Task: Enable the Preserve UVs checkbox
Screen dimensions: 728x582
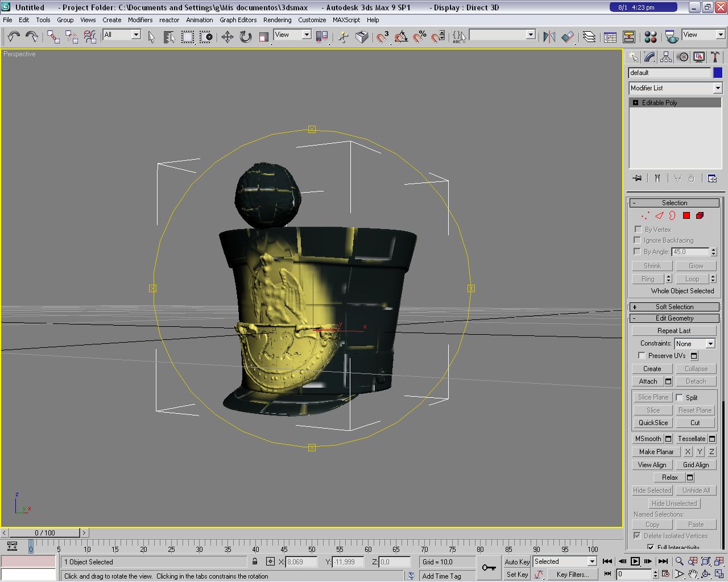Action: pos(642,355)
